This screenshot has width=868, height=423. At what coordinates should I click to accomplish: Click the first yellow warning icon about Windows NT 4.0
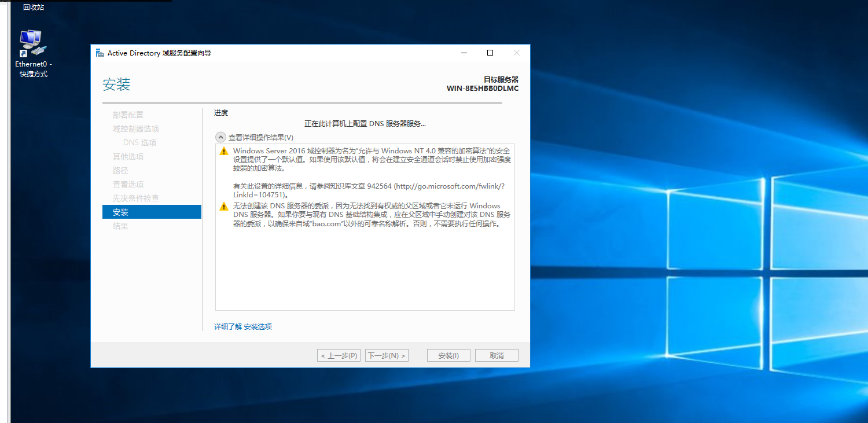[223, 151]
